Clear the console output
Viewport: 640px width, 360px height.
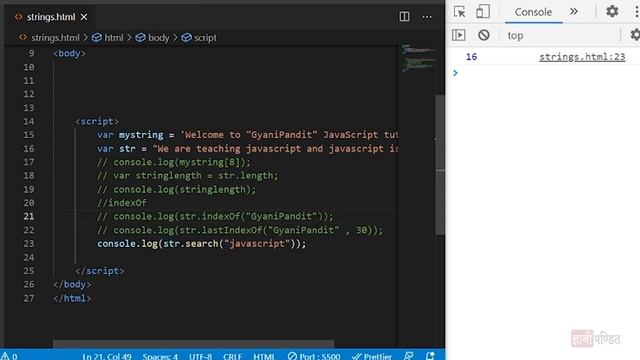click(x=484, y=35)
